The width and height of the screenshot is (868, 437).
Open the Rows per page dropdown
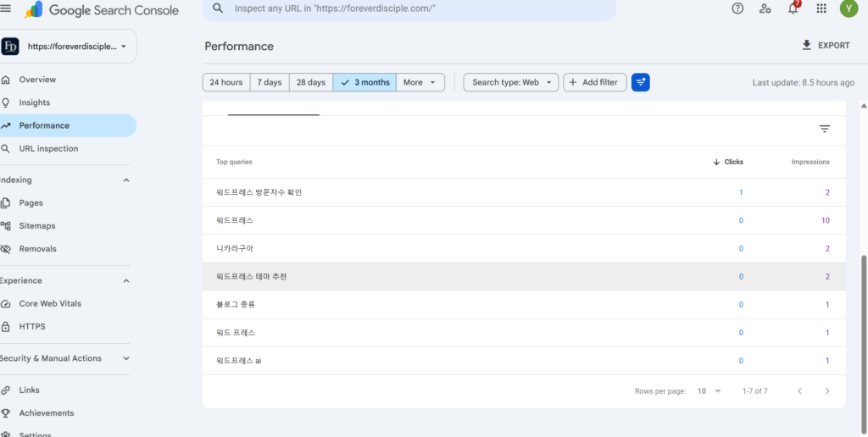tap(709, 391)
